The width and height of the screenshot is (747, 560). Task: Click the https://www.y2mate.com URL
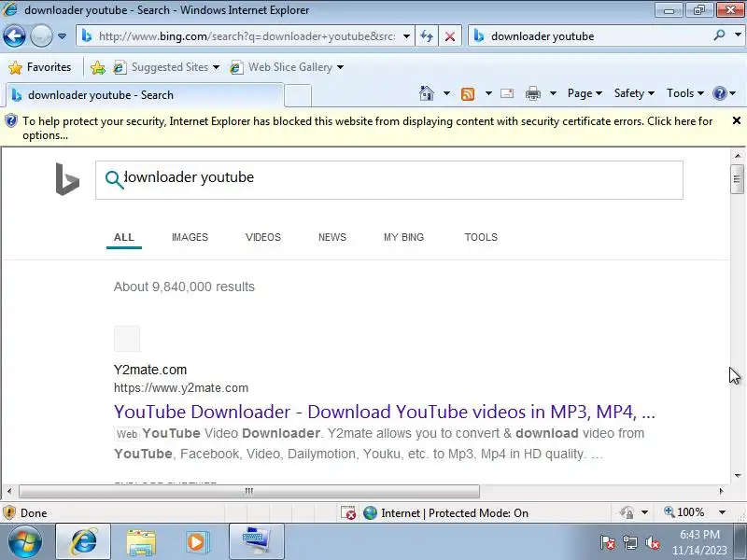coord(181,388)
